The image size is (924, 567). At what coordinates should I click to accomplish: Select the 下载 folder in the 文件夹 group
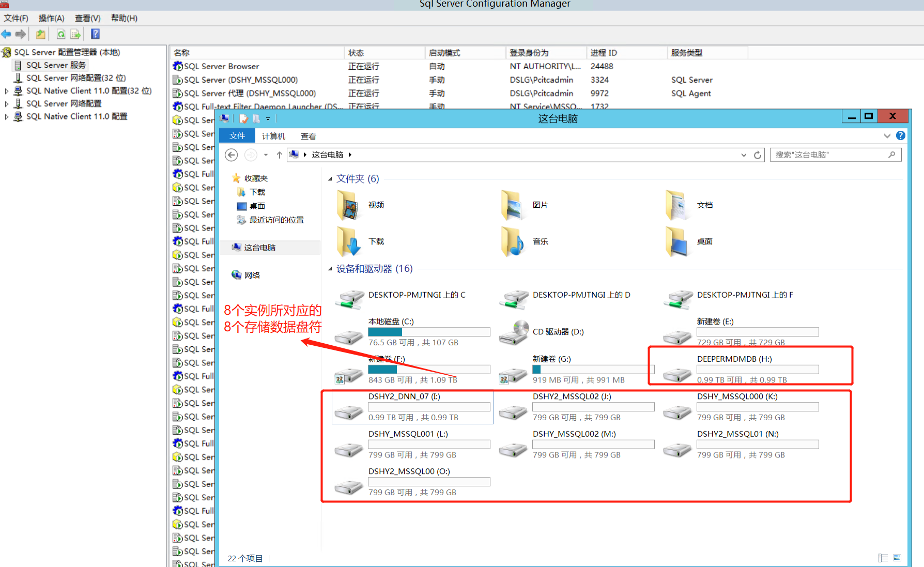point(361,242)
